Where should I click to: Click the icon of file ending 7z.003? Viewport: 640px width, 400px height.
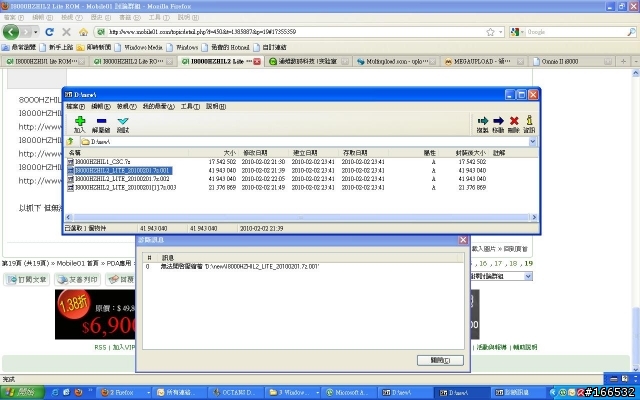pos(71,188)
